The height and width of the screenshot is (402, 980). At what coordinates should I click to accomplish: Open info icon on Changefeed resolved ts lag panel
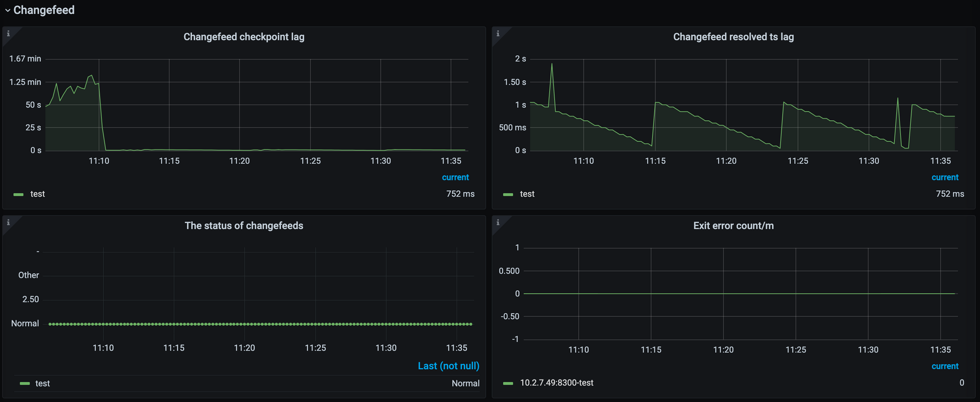coord(498,33)
